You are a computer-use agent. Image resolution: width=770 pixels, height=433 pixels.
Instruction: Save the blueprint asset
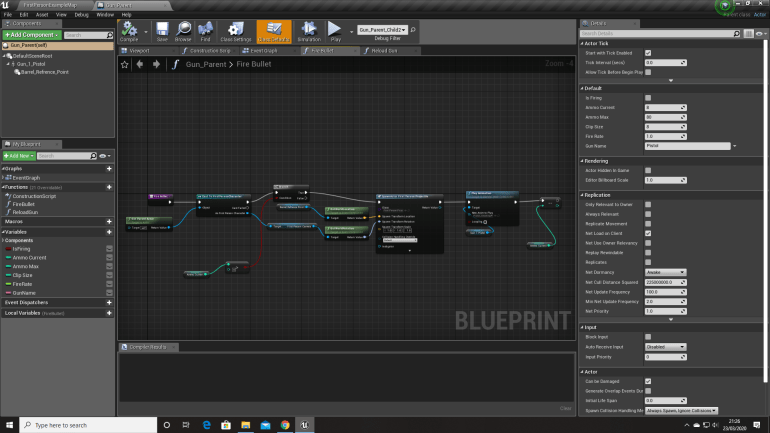coord(162,32)
